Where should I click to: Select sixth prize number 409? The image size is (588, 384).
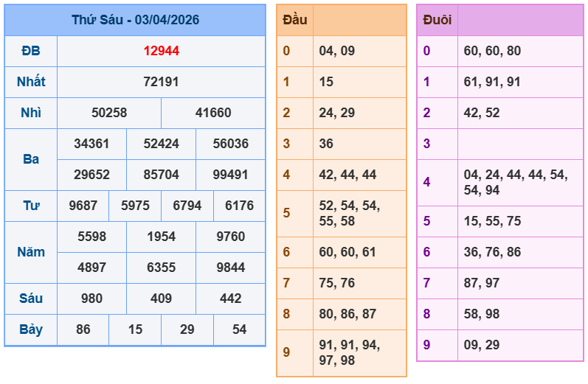coord(162,299)
